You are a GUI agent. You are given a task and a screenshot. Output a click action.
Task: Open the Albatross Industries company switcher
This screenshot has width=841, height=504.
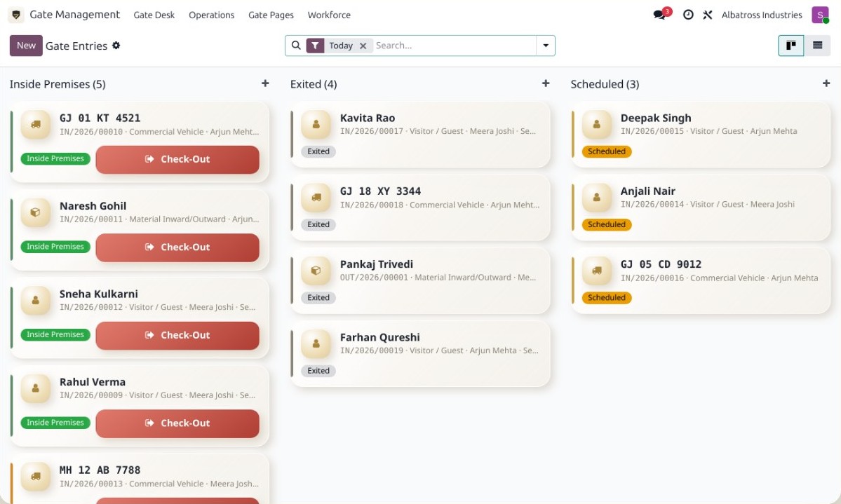[762, 15]
